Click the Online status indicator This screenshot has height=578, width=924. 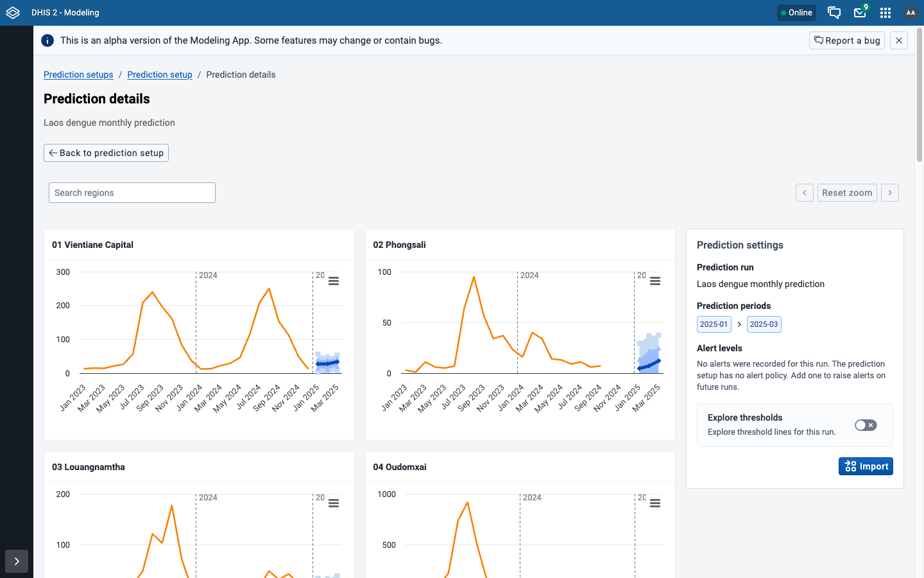tap(796, 13)
